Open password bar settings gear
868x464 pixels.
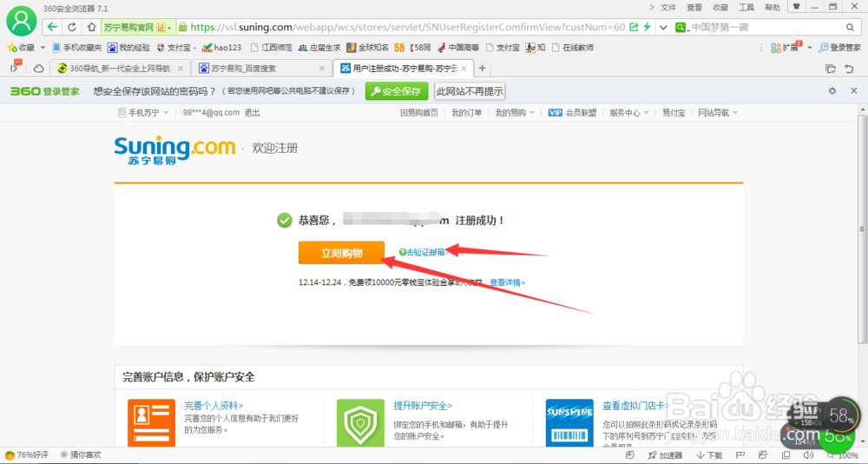pyautogui.click(x=832, y=91)
